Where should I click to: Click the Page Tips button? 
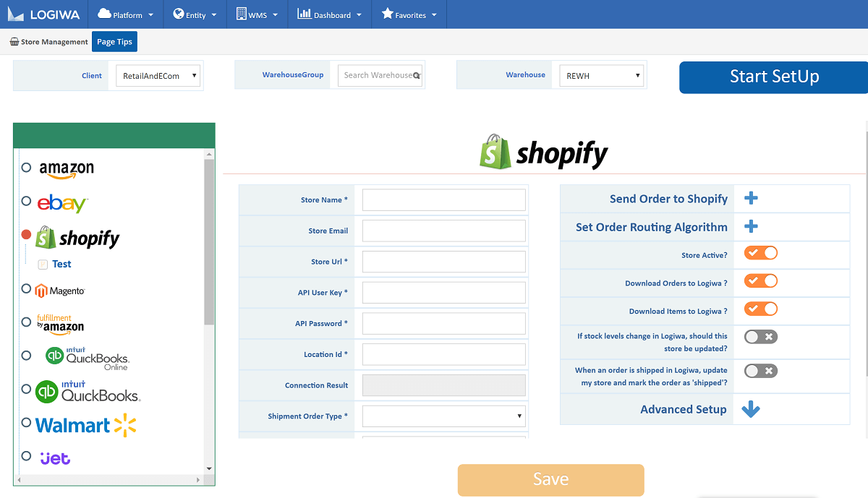[x=114, y=42]
